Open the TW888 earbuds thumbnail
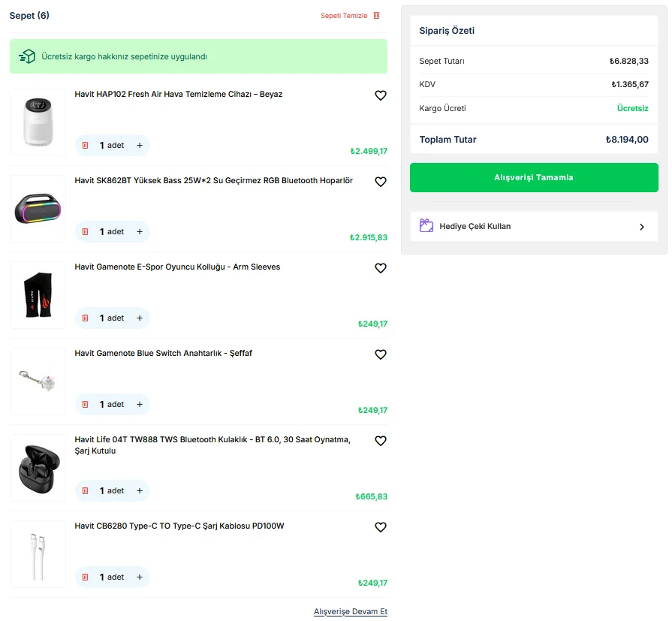This screenshot has height=621, width=672. 38,468
